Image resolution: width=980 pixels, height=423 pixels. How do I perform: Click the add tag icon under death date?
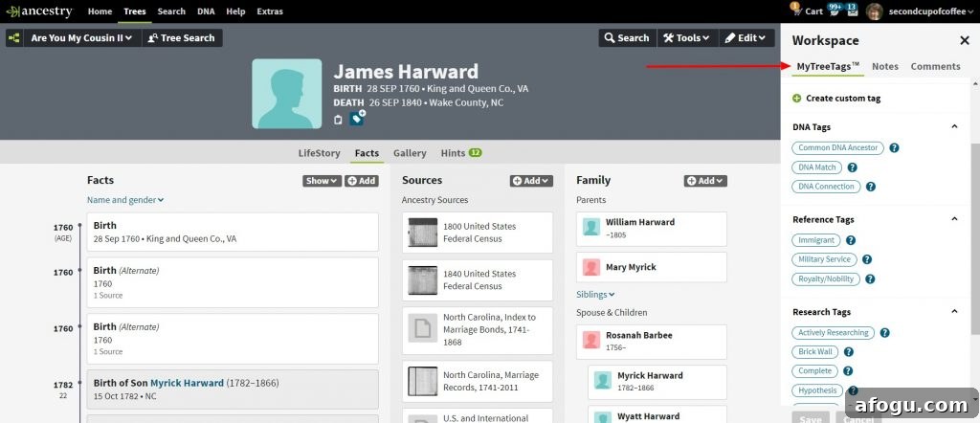click(358, 118)
